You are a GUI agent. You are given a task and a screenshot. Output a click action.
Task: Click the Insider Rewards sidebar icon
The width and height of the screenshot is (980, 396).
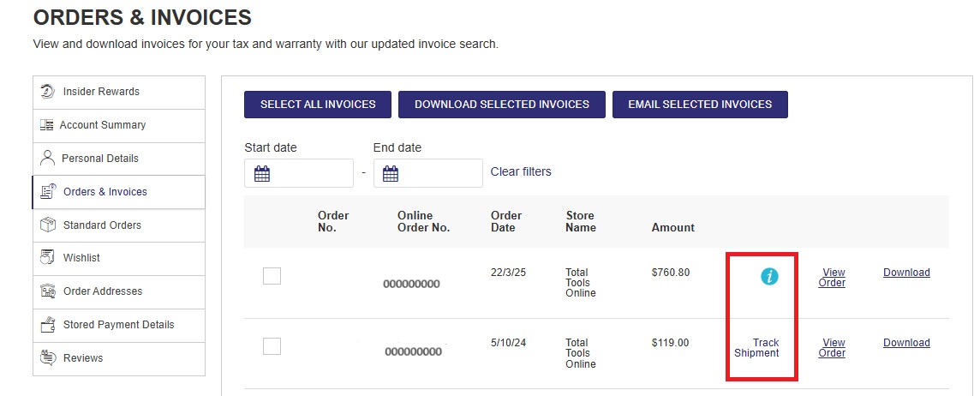coord(47,92)
